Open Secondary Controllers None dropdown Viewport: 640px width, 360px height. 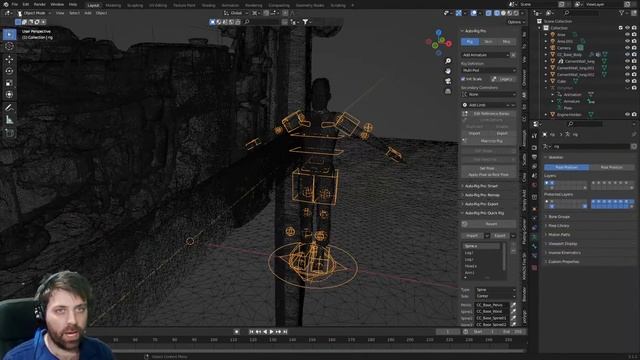tap(489, 94)
